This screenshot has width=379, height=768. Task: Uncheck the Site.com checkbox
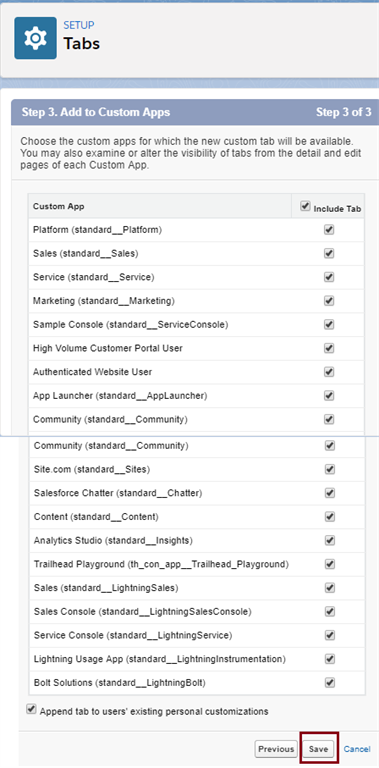(x=330, y=469)
